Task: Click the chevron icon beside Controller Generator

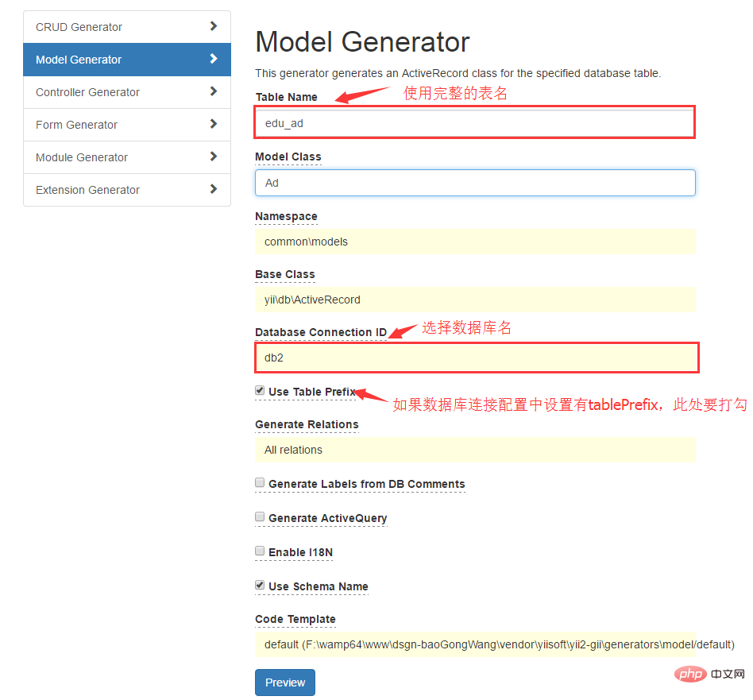Action: [x=213, y=91]
